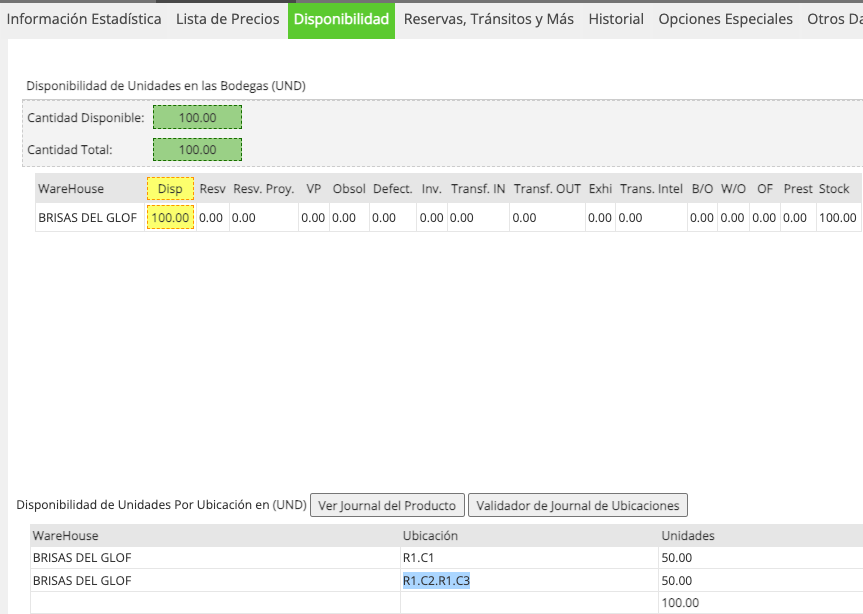Viewport: 863px width, 614px height.
Task: Click the 50.00 units for R1.C2.R1.C3
Action: (x=676, y=580)
